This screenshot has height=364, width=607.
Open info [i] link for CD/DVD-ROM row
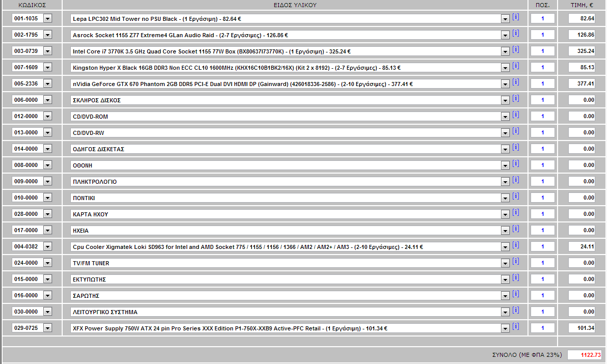516,115
